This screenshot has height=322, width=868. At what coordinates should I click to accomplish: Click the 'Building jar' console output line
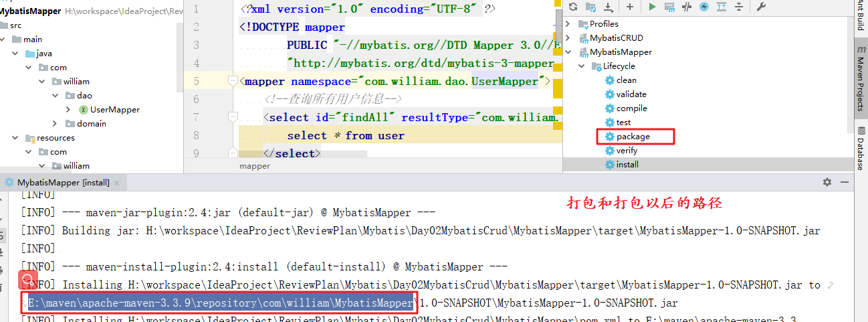coord(421,230)
